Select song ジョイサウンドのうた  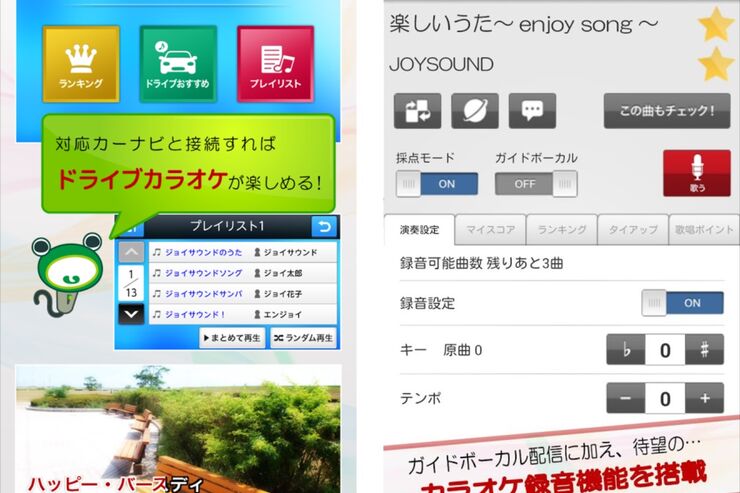[243, 252]
